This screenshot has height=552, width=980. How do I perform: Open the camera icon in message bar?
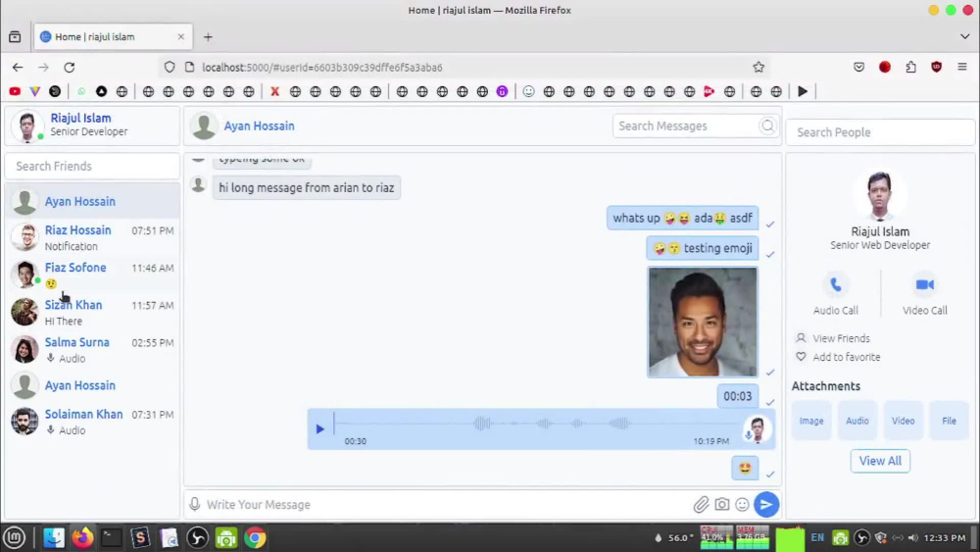[722, 505]
